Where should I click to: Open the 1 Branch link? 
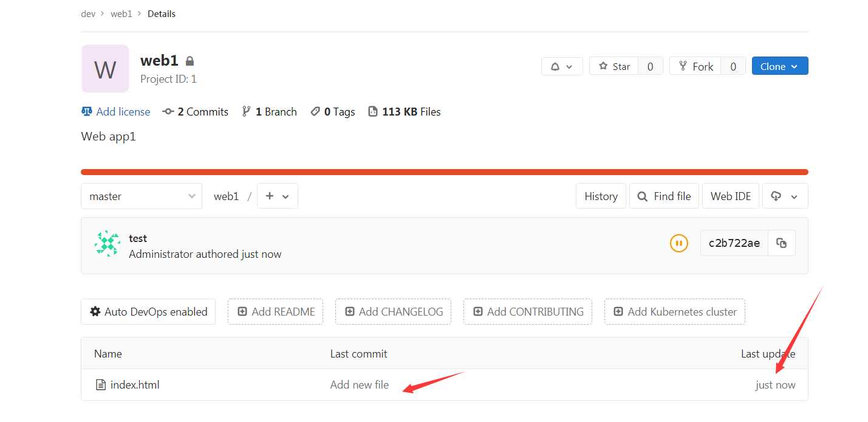(x=269, y=112)
